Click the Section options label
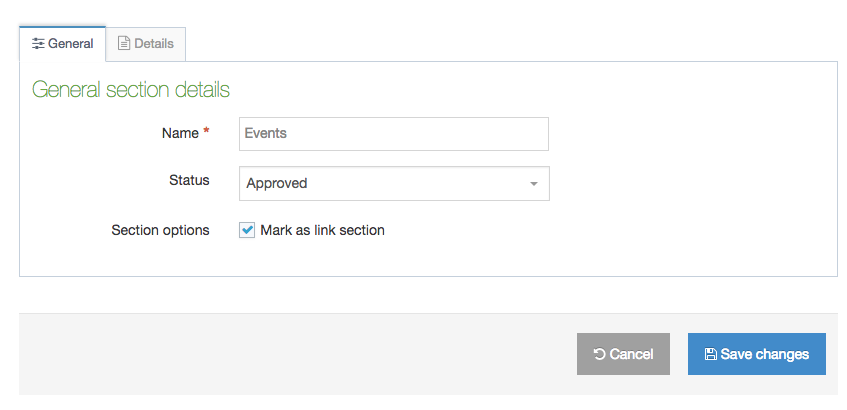This screenshot has height=410, width=847. (160, 230)
